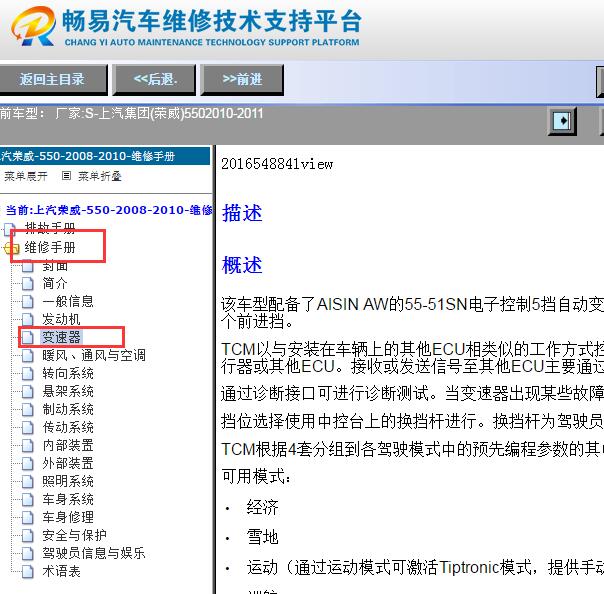Click page icon next to 外部装置
Image resolution: width=604 pixels, height=594 pixels.
pos(27,463)
